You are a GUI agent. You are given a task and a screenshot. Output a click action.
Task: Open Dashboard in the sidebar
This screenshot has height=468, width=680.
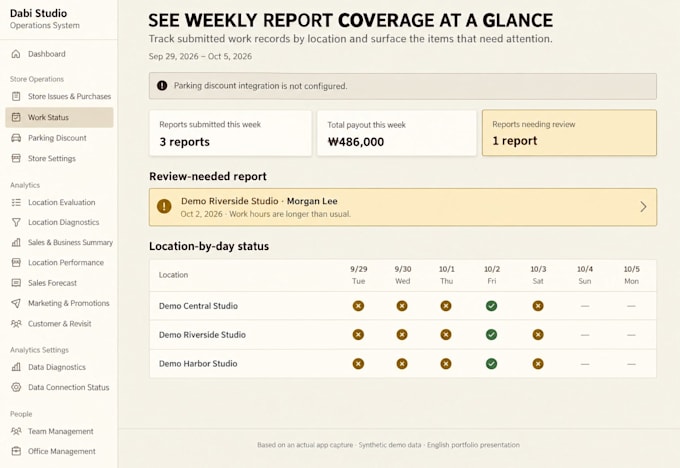[59, 54]
